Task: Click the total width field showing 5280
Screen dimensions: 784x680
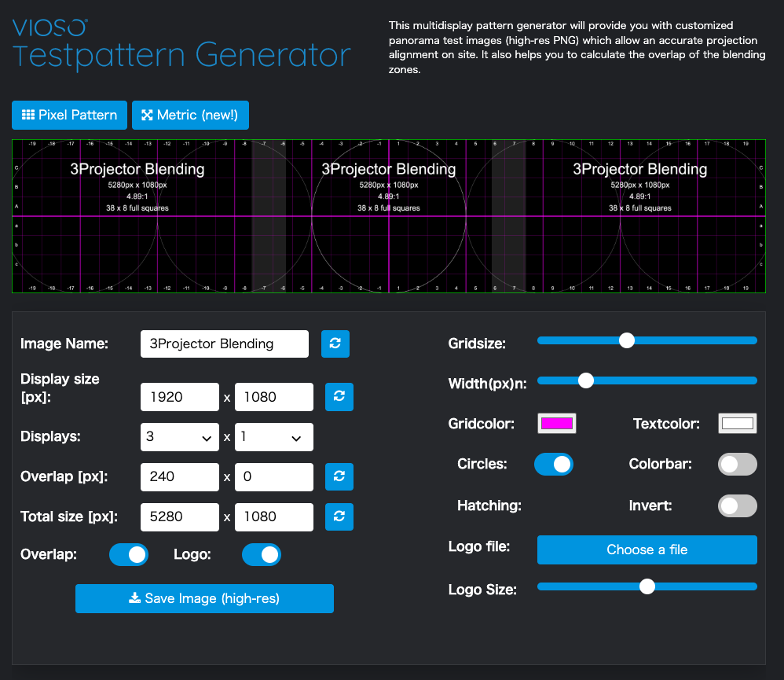Action: (x=179, y=516)
